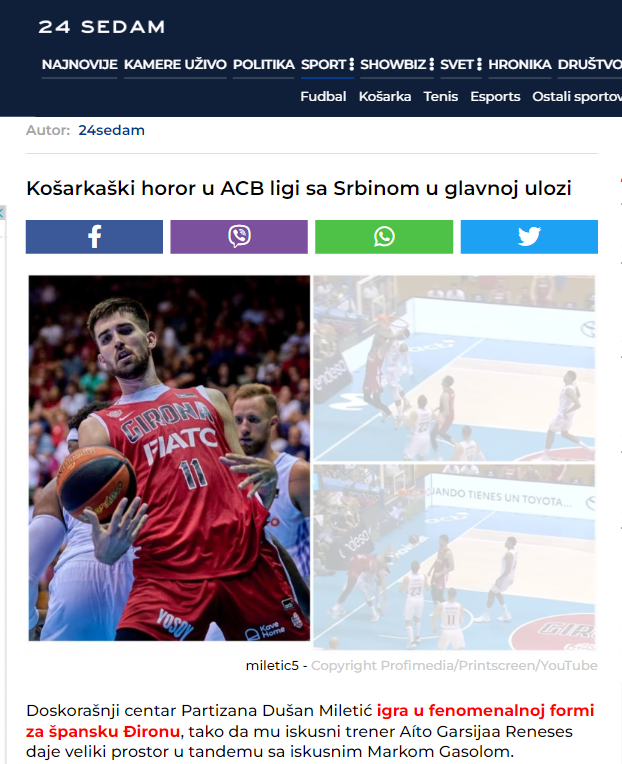622x764 pixels.
Task: Open KAMERE UŽIVO in the navigation
Action: coord(175,64)
